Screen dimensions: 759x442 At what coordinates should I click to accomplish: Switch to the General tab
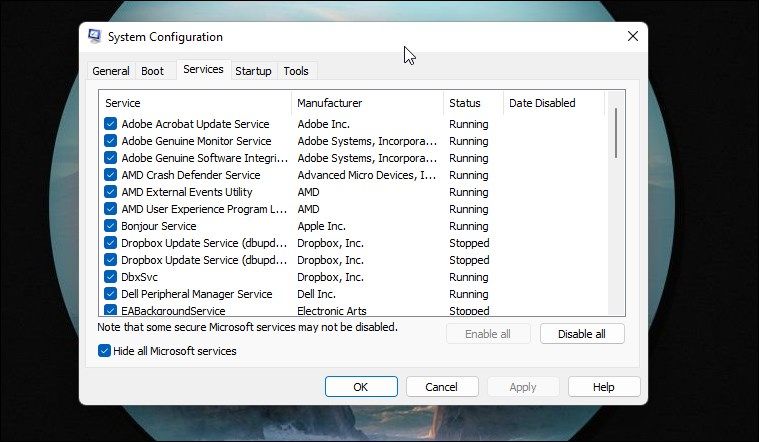(110, 71)
